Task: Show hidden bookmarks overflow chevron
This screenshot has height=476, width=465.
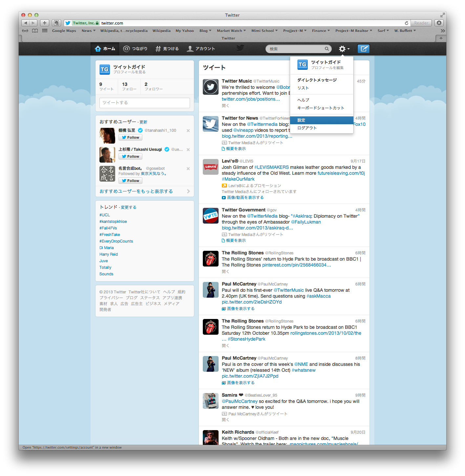Action: tap(443, 31)
